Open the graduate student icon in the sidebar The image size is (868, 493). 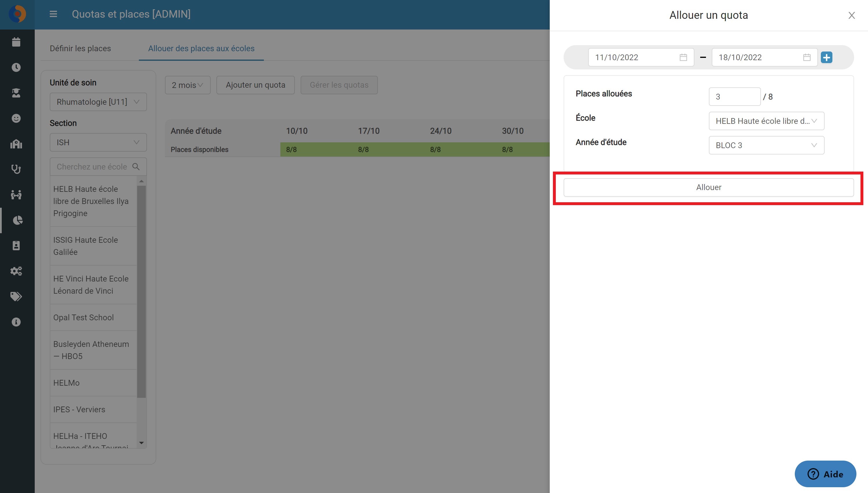16,93
